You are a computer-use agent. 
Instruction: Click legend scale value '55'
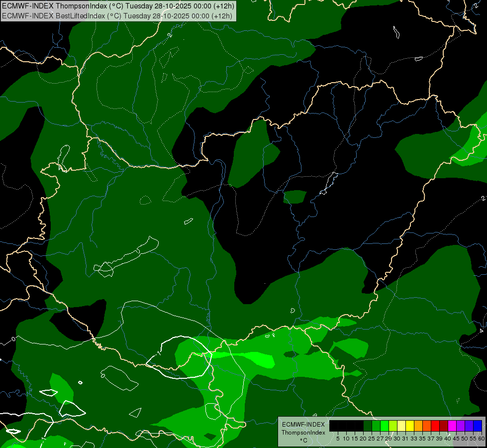[474, 439]
